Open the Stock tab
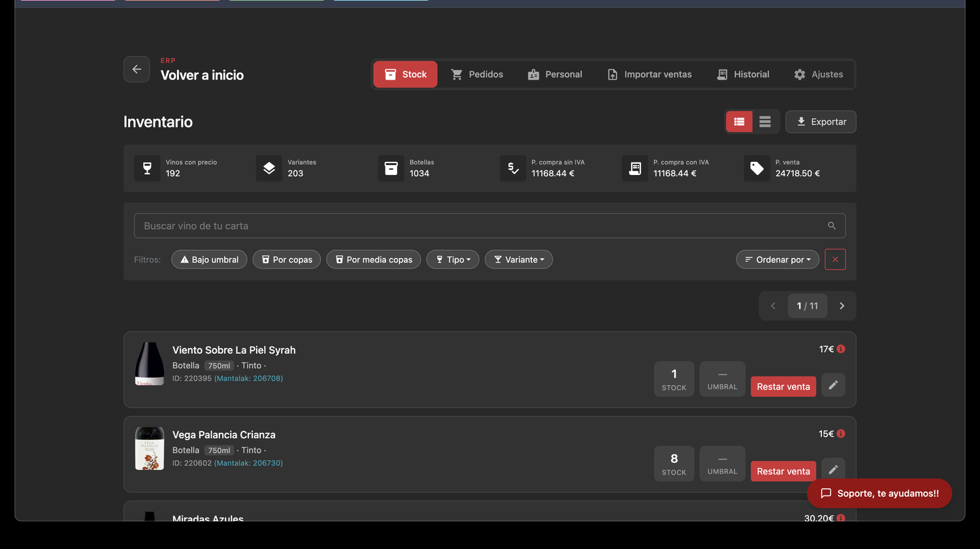The height and width of the screenshot is (549, 980). 405,74
